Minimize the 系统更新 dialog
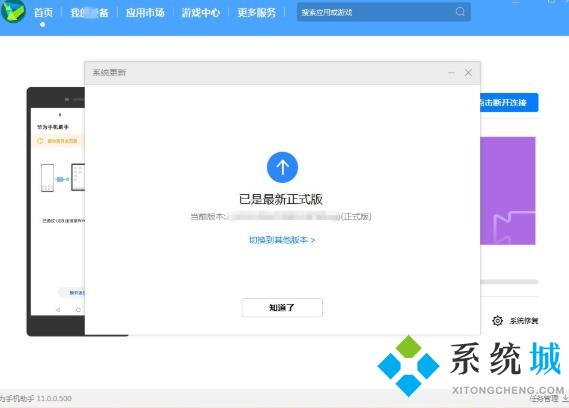 (451, 73)
